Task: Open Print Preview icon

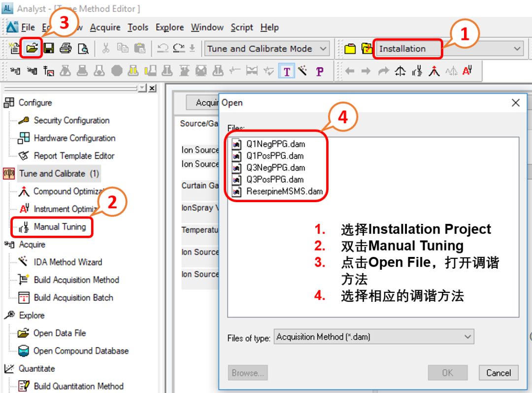Action: coord(83,49)
